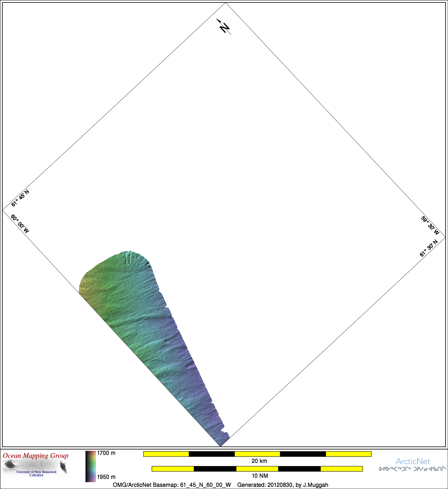Click the 20 km scale bar
The image size is (448, 489).
(257, 454)
